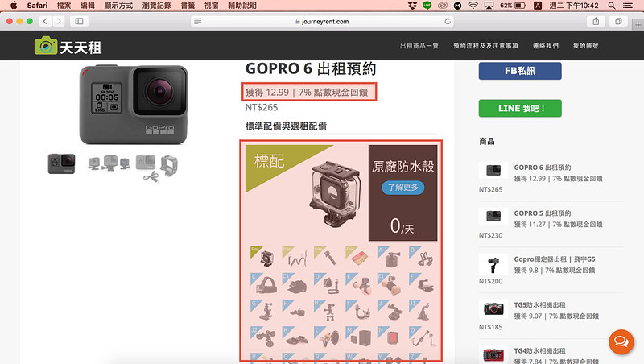Screen dimensions: 644x364
Task: Select accessory A in the options grid
Action: point(390,257)
